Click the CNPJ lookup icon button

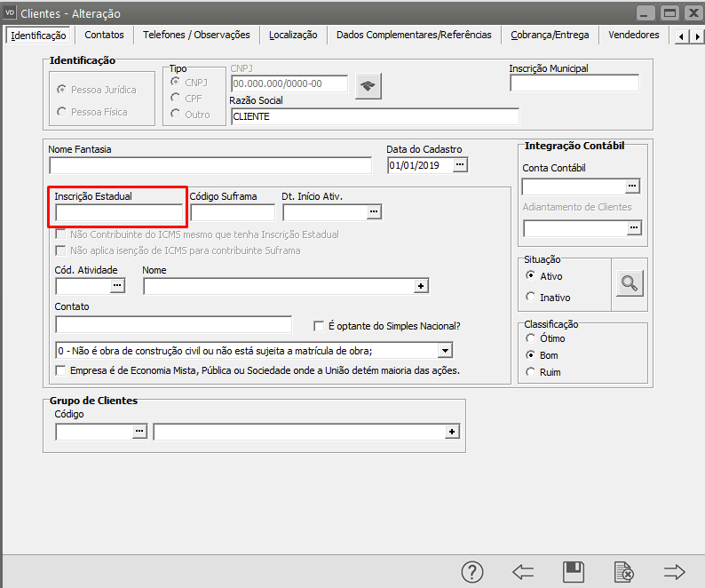pyautogui.click(x=368, y=85)
